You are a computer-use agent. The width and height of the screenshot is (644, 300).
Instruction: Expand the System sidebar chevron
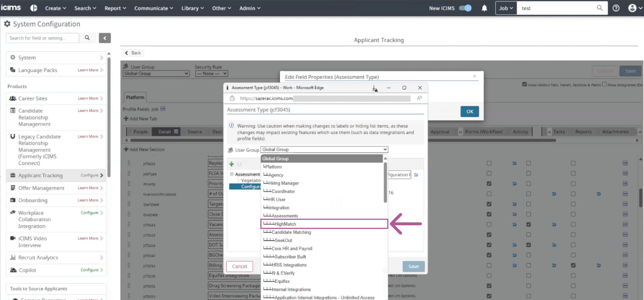102,58
